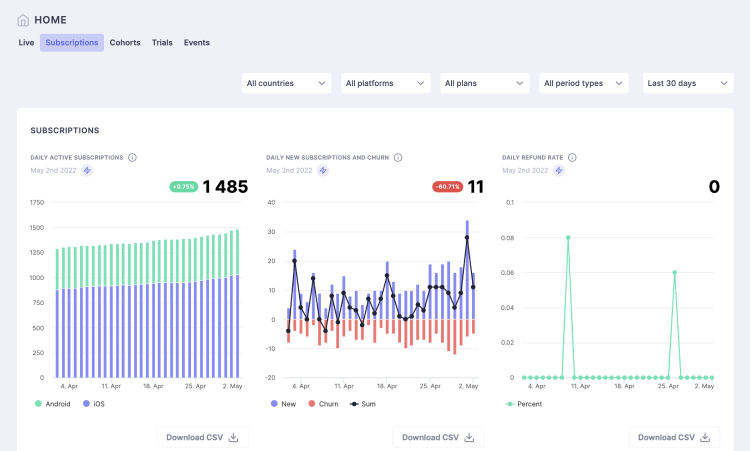Open the All platforms dropdown
Image resolution: width=750 pixels, height=451 pixels.
coord(386,83)
